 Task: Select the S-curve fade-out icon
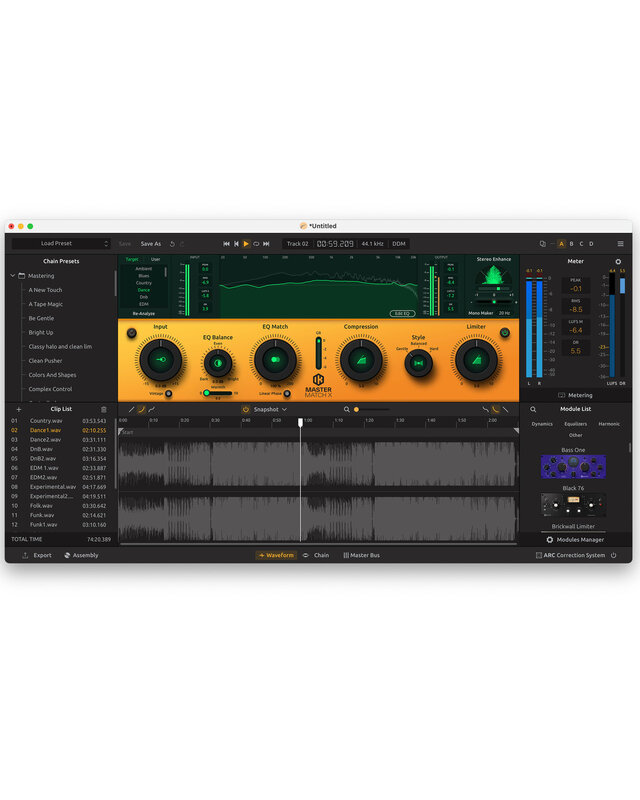click(x=485, y=409)
